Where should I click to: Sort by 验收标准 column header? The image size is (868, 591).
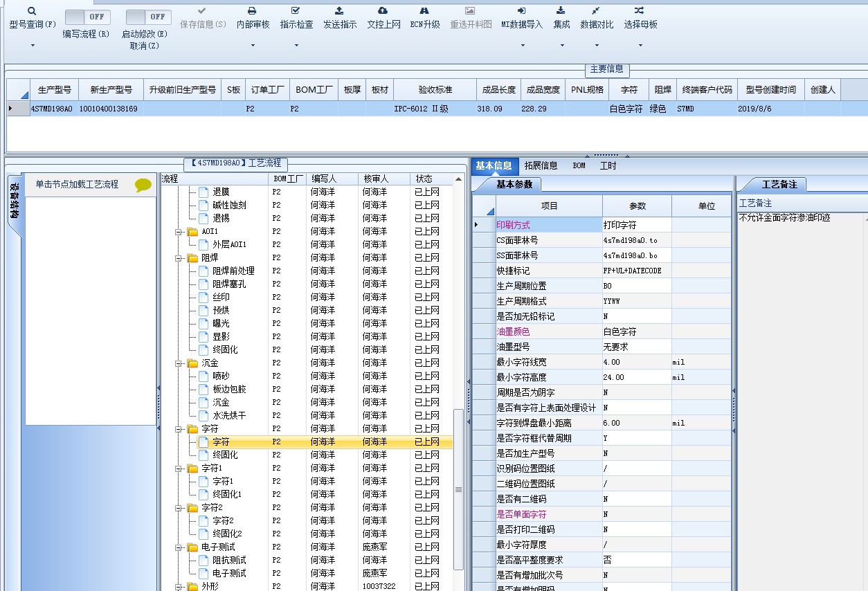[x=435, y=90]
